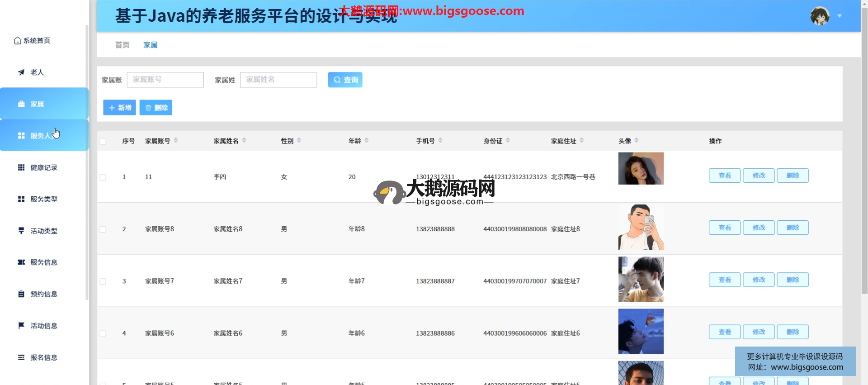Viewport: 868px width, 385px height.
Task: Open the user avatar dropdown arrow
Action: (x=840, y=16)
